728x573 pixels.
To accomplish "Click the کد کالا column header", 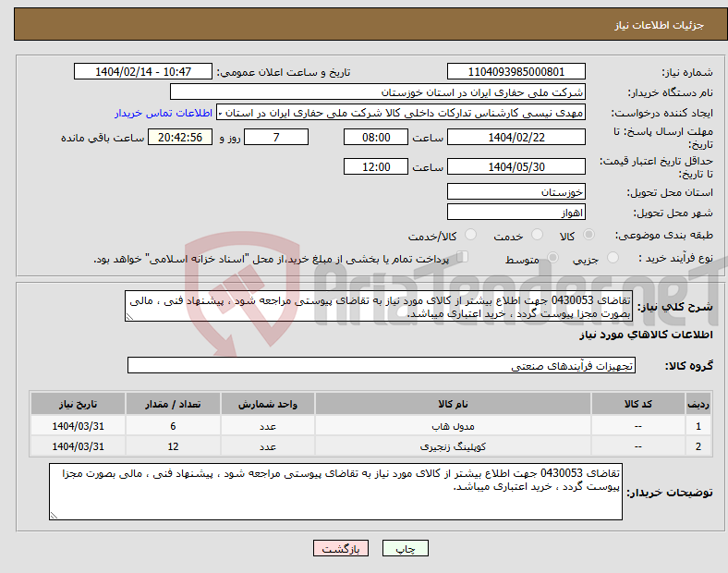I will tap(638, 404).
